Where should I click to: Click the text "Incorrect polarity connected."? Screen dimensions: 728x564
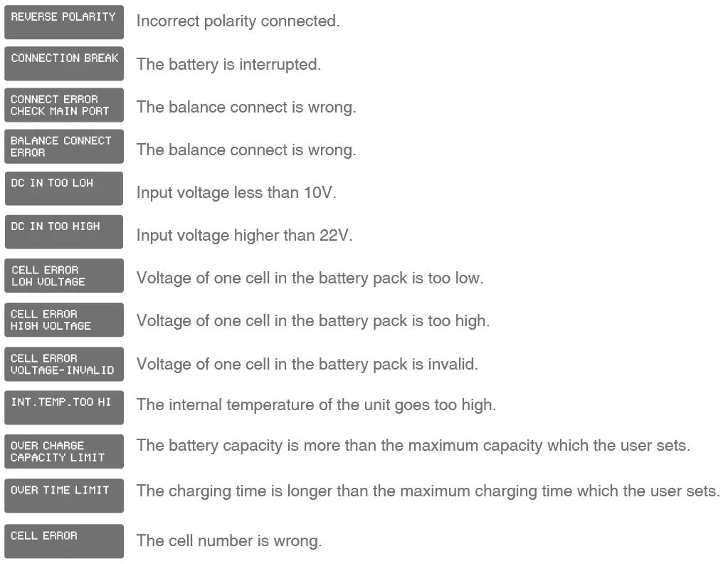coord(238,21)
